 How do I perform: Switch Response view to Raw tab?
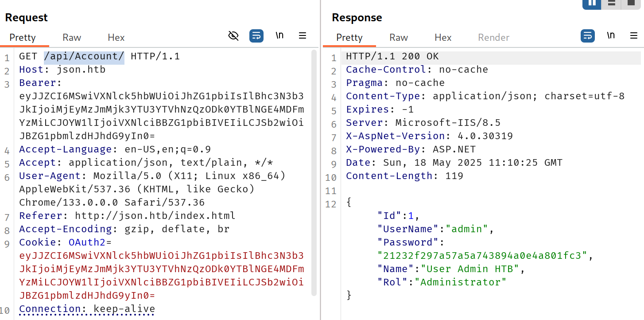pyautogui.click(x=399, y=38)
